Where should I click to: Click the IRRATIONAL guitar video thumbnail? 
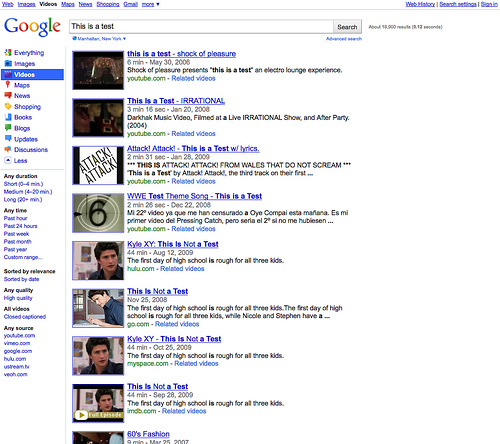point(98,118)
